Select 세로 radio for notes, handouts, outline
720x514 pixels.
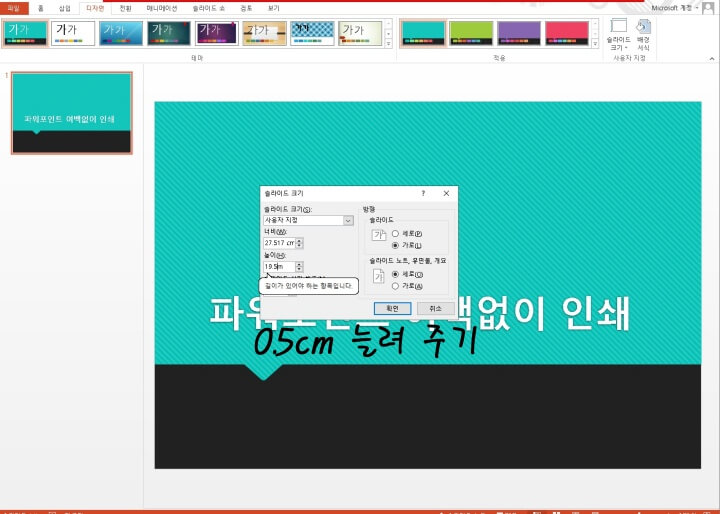tap(395, 274)
